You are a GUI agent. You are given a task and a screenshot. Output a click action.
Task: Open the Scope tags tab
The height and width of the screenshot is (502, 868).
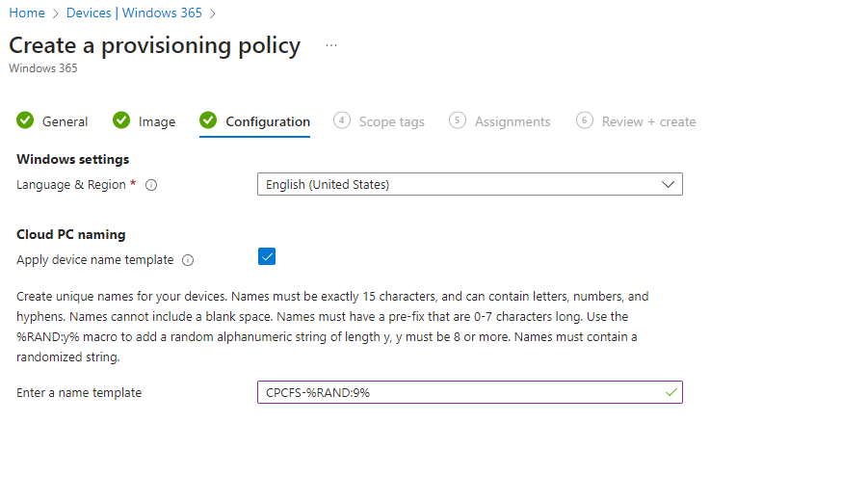point(391,121)
